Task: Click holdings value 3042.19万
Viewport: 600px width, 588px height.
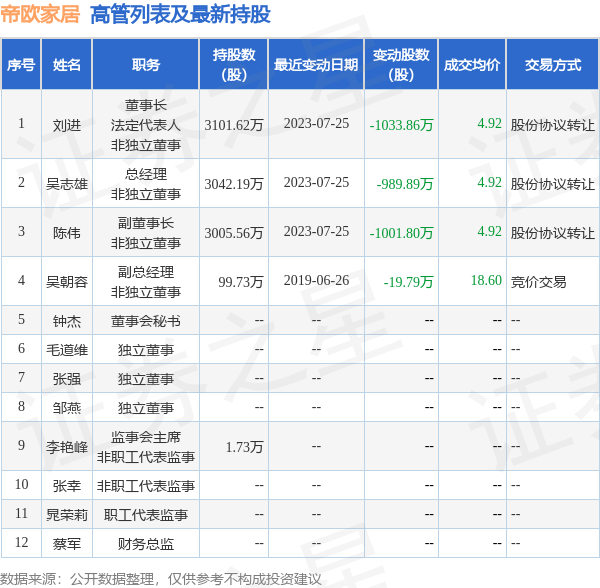Action: (x=234, y=184)
